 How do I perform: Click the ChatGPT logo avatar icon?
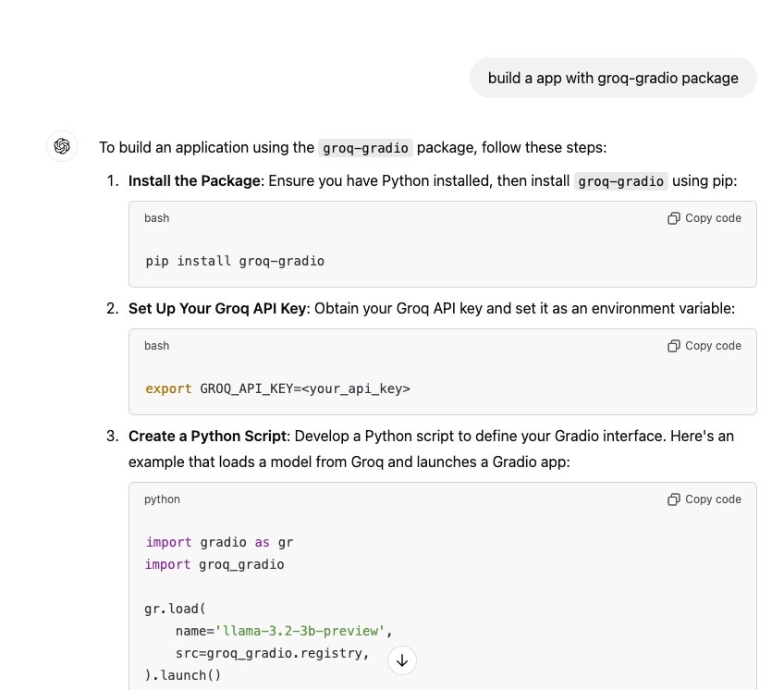click(62, 146)
